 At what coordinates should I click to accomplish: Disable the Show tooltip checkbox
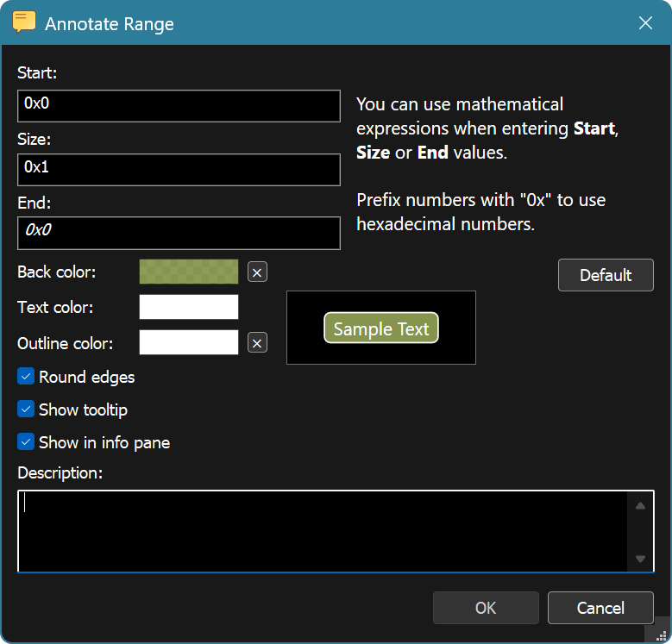click(x=26, y=410)
